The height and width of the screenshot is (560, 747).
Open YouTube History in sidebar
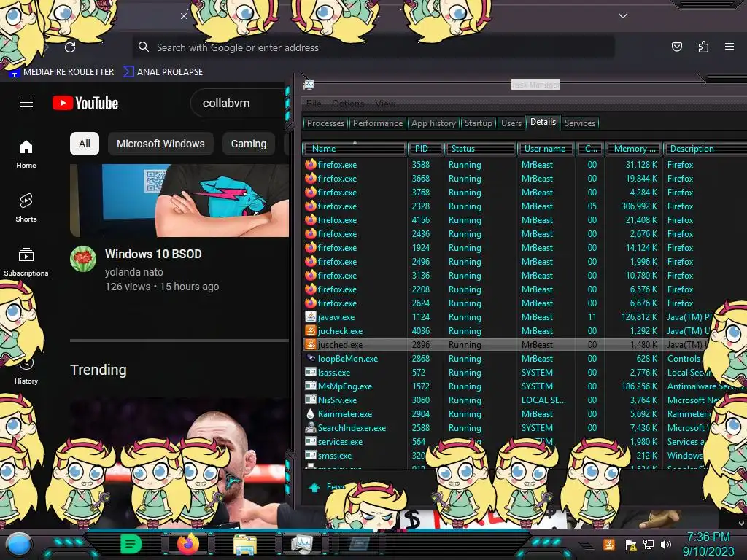click(x=26, y=371)
